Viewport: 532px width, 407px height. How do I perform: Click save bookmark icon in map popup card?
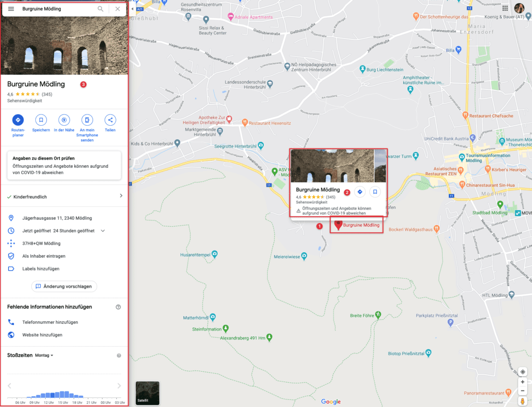[x=375, y=192]
